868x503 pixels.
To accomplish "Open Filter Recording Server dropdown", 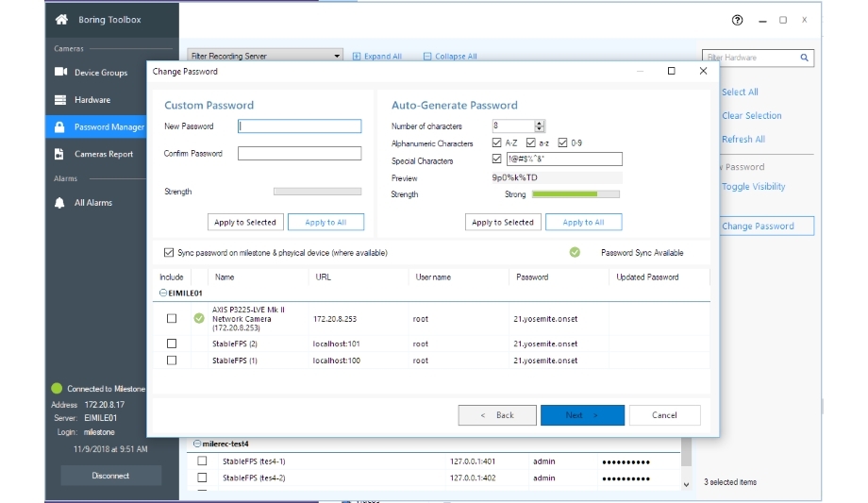I will [x=337, y=57].
